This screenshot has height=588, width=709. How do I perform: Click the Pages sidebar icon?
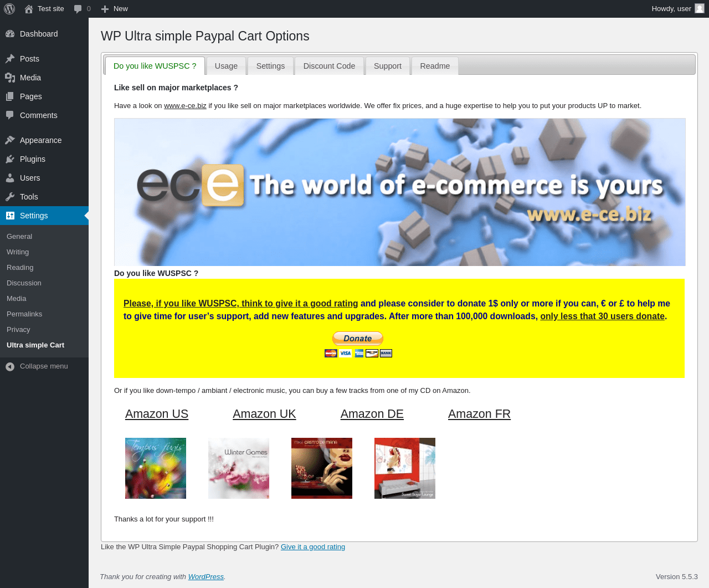click(10, 96)
